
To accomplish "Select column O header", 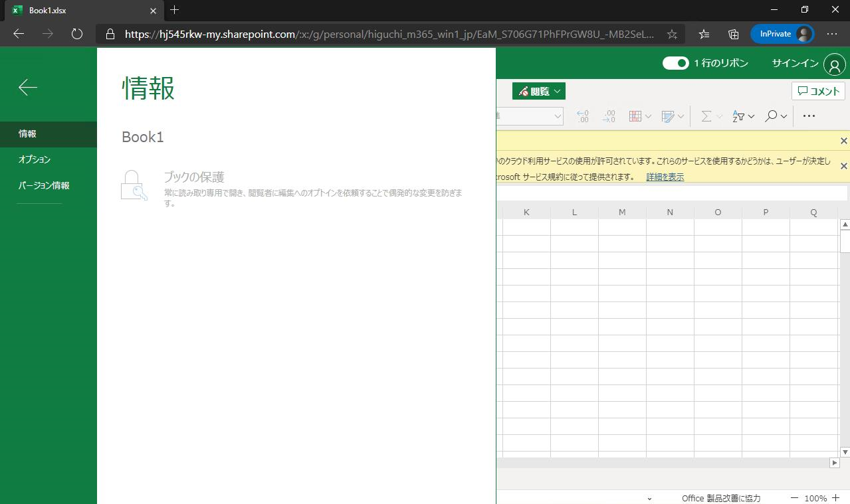I will point(718,212).
